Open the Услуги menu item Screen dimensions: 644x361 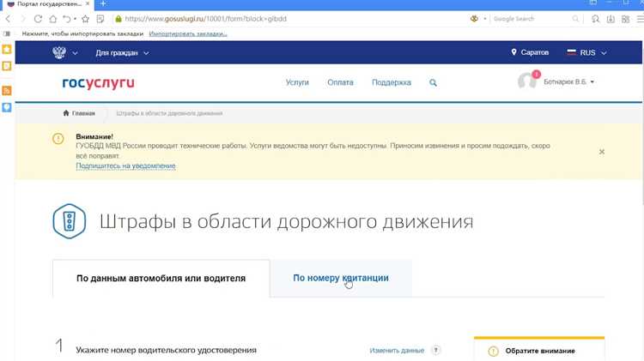tap(297, 82)
